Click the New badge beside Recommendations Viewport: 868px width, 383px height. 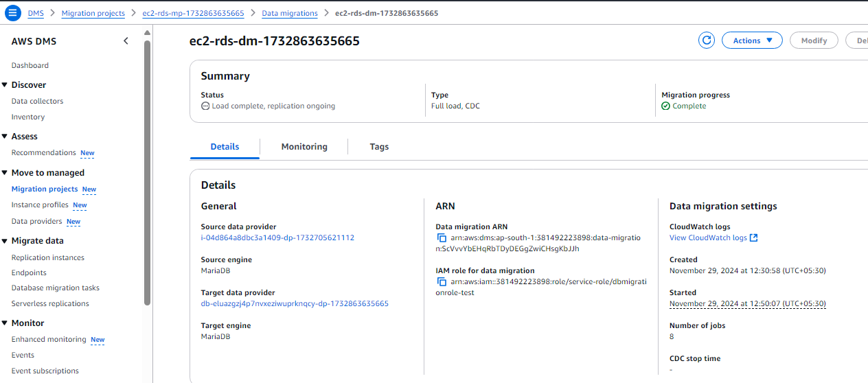(87, 153)
